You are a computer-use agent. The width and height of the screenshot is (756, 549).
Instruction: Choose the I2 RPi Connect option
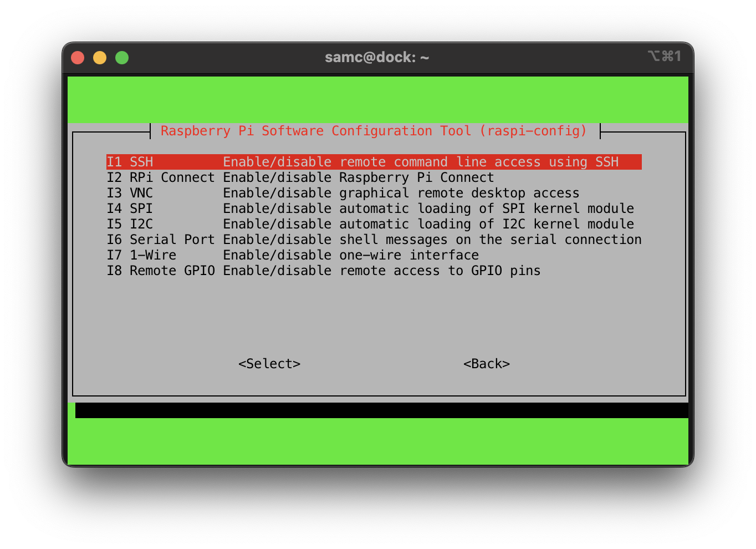point(300,177)
